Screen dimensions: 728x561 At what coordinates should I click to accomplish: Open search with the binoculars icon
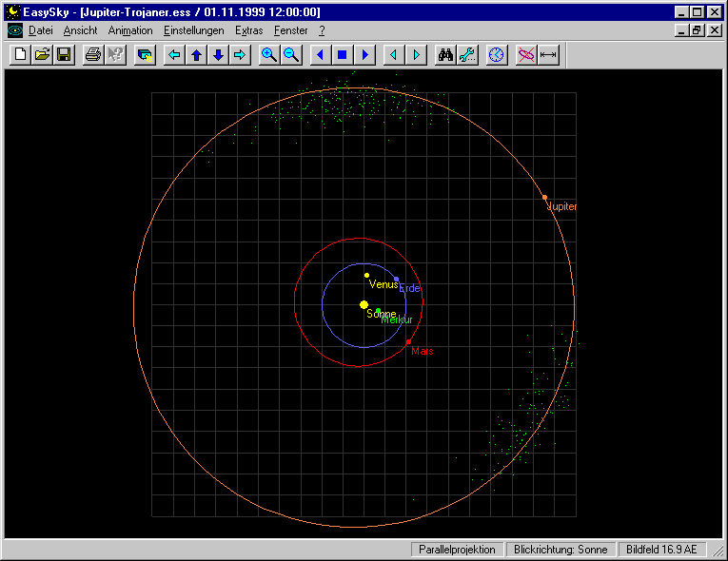pos(445,55)
